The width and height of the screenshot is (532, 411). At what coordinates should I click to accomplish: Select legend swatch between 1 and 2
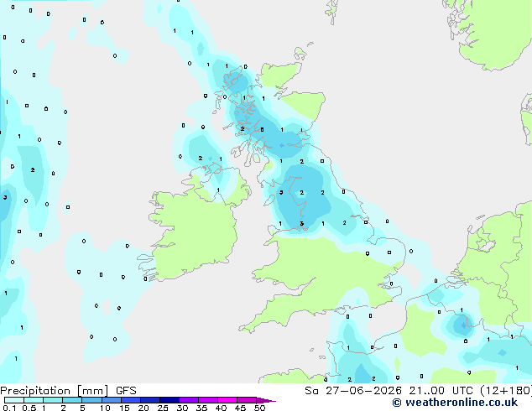coord(53,400)
